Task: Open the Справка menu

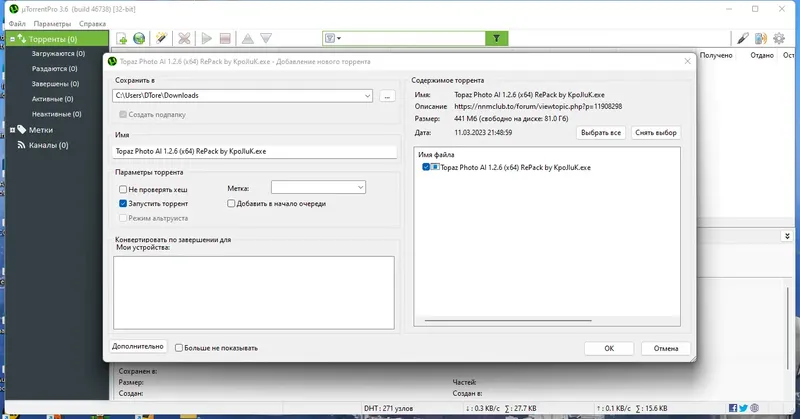Action: pyautogui.click(x=92, y=23)
